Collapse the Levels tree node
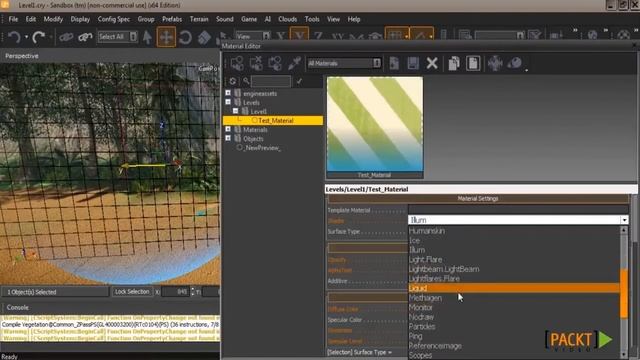 [228, 102]
